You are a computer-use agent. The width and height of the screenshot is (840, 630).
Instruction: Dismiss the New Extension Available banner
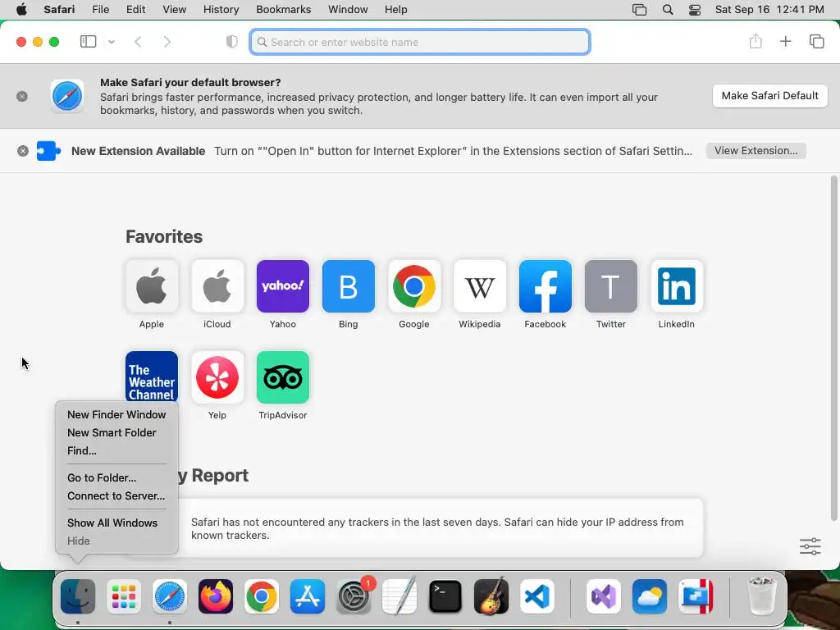pos(22,151)
